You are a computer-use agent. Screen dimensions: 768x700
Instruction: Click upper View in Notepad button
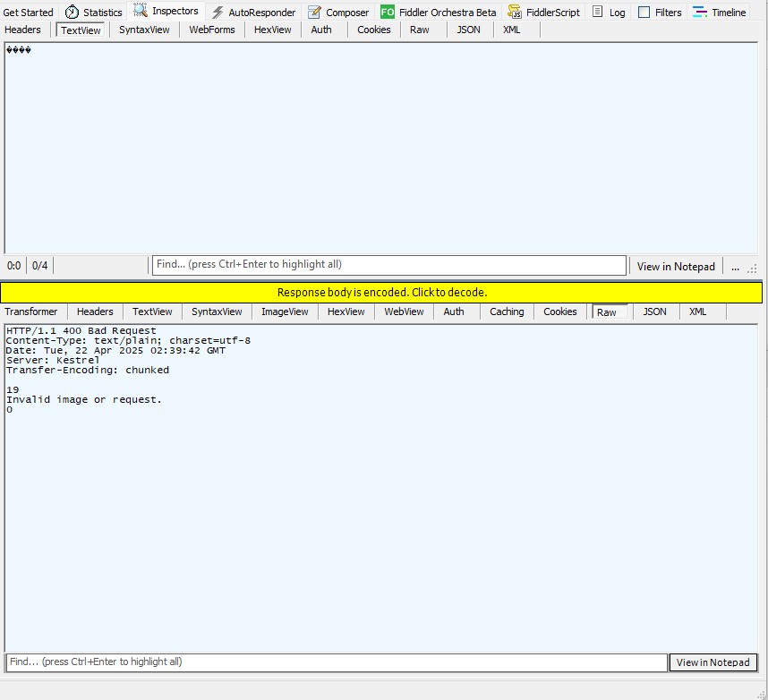click(676, 267)
